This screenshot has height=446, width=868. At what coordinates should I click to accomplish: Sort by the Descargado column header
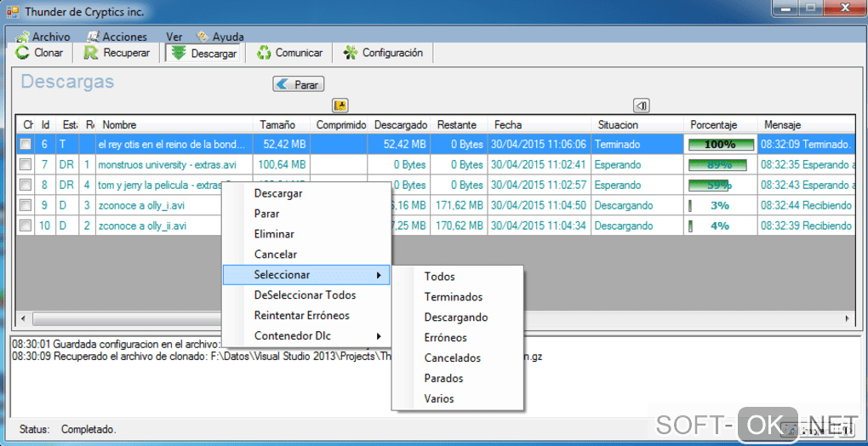pyautogui.click(x=400, y=125)
